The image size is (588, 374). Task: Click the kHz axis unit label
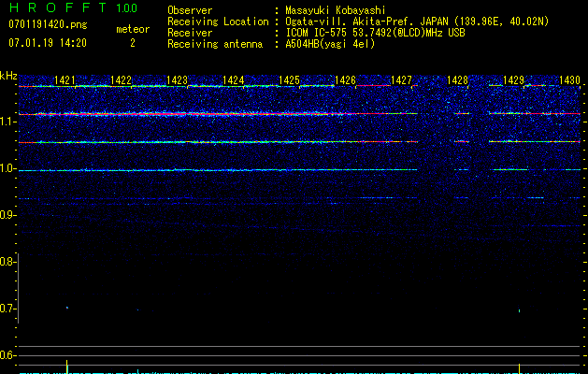(8, 76)
